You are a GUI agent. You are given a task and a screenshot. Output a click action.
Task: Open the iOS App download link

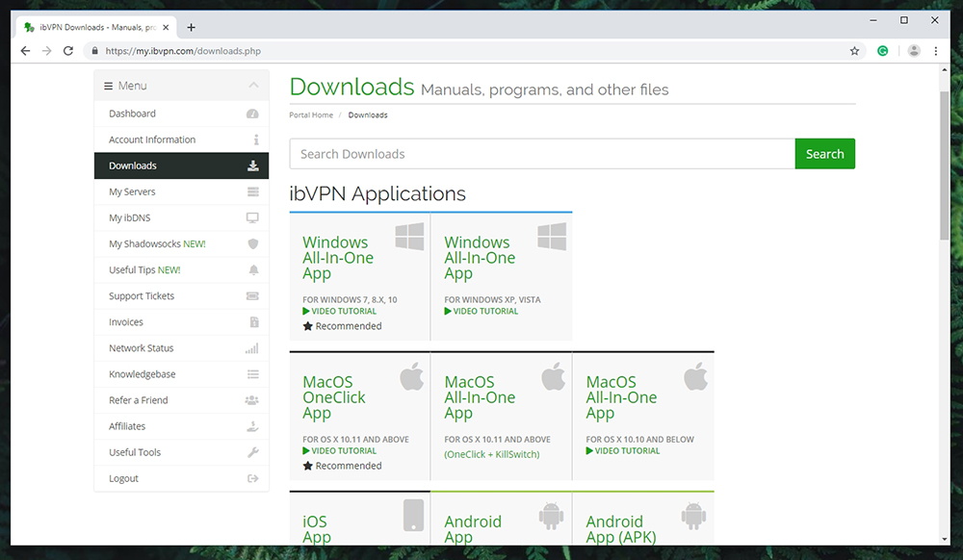pos(317,528)
